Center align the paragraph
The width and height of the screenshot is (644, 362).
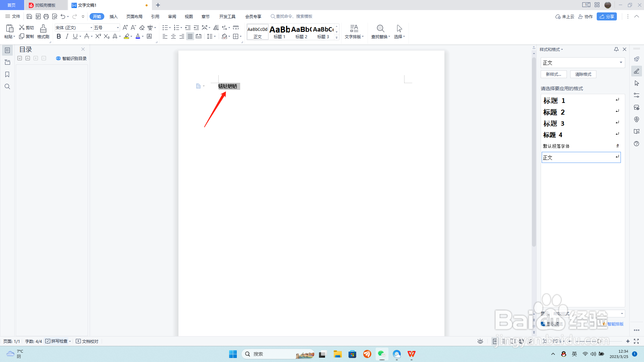[x=173, y=36]
